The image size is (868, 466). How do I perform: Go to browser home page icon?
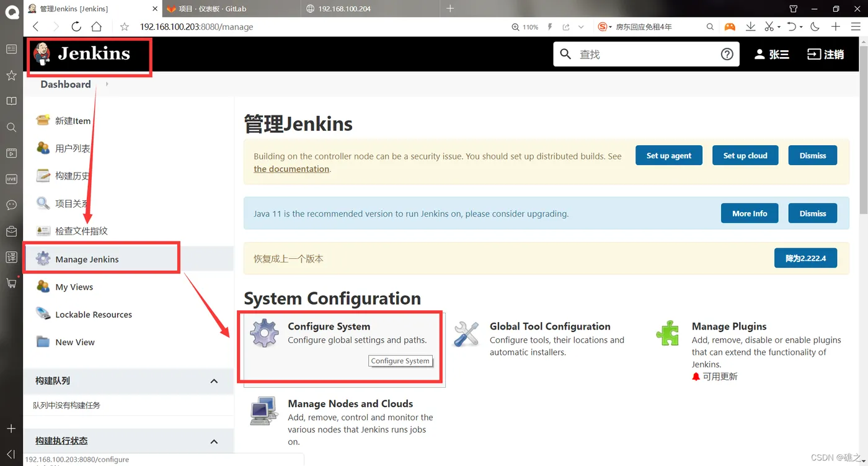coord(97,27)
